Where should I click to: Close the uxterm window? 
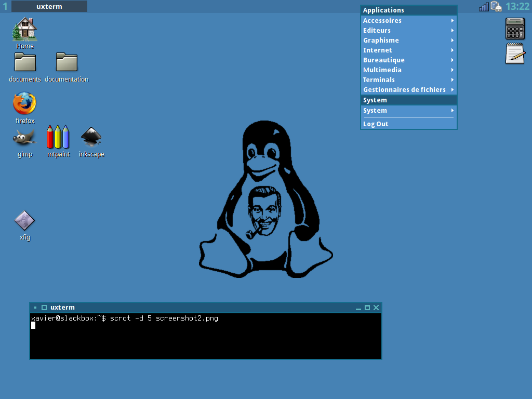click(376, 308)
